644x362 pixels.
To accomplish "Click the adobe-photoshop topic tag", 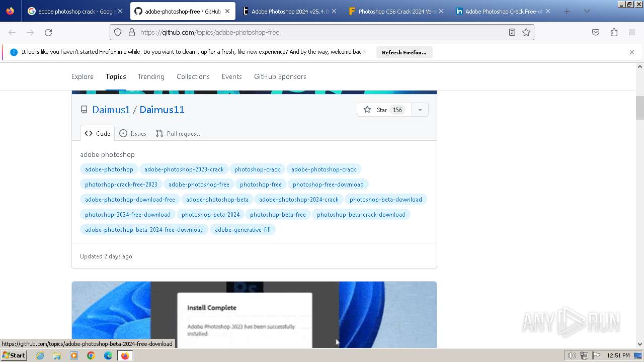I will (109, 169).
